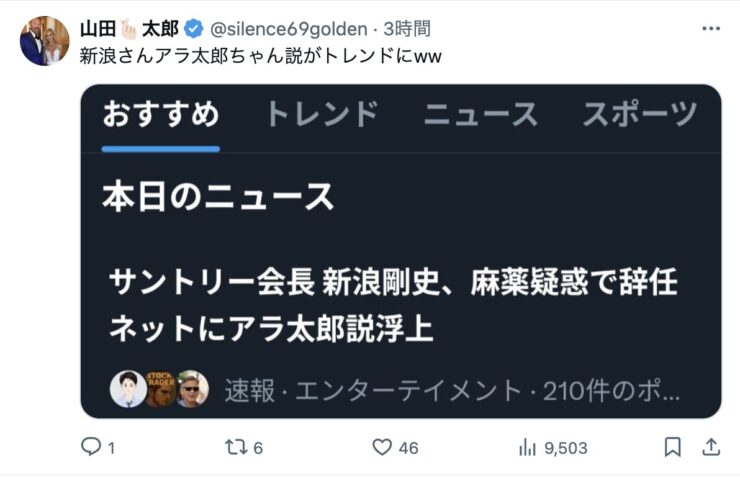Switch to the おすすめ tab
740x478 pixels.
(160, 114)
